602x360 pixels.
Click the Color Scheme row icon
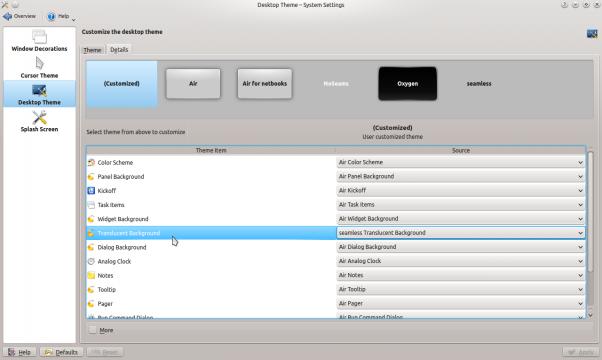[91, 162]
